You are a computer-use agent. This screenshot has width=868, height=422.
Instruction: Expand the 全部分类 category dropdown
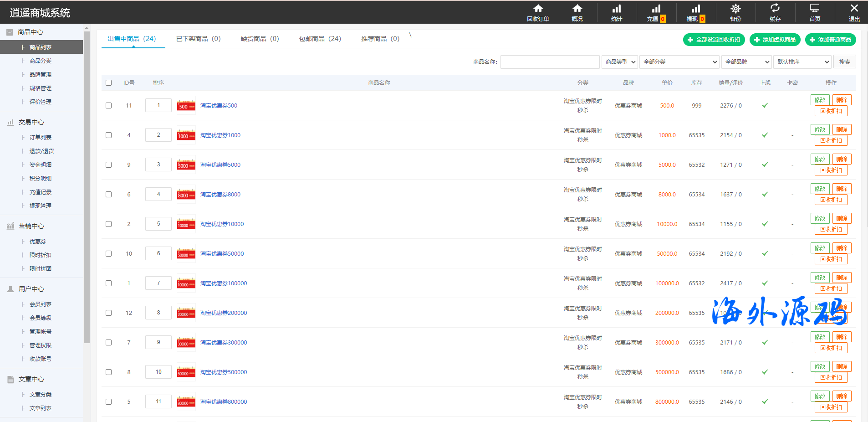coord(679,62)
